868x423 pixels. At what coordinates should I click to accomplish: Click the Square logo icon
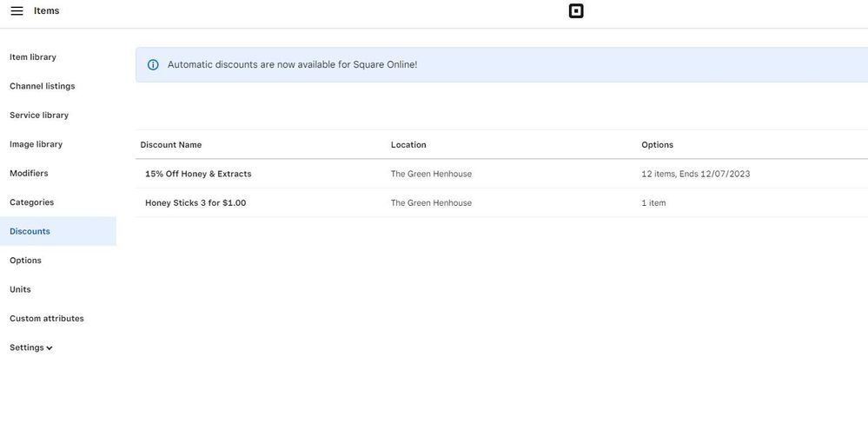(575, 11)
